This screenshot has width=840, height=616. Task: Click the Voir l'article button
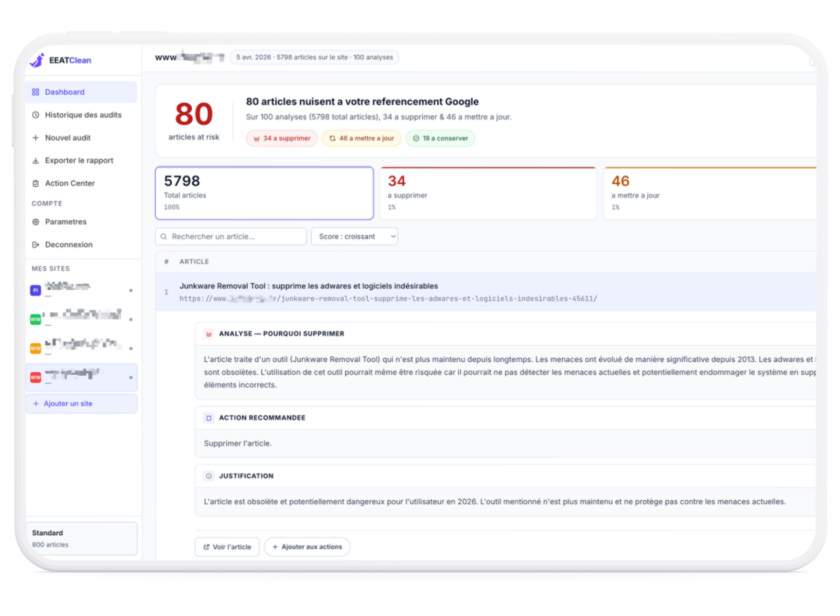tap(227, 546)
